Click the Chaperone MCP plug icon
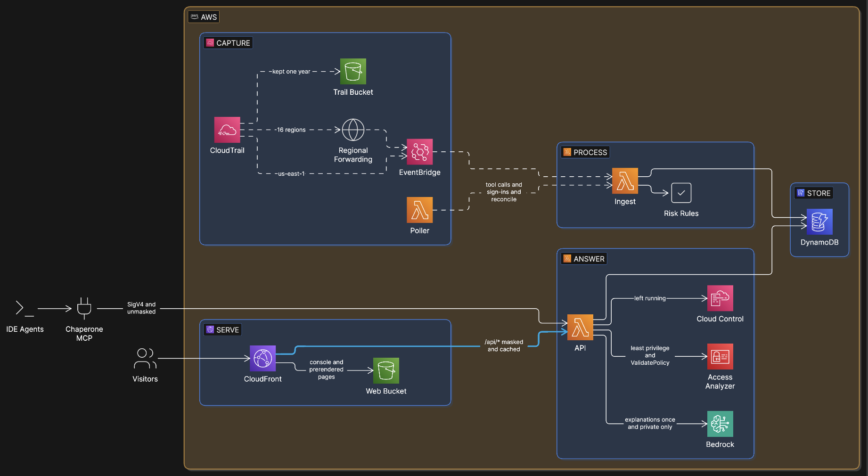The width and height of the screenshot is (868, 476). (x=84, y=309)
